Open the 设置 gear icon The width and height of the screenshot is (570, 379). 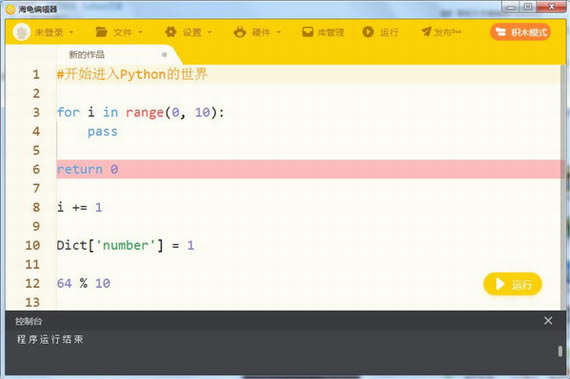tap(170, 32)
